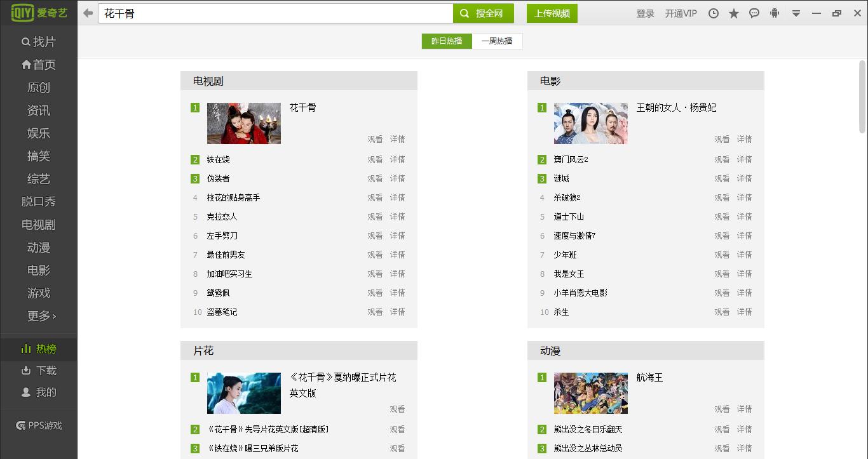This screenshot has height=459, width=868.
Task: Open 电影 category in the sidebar
Action: point(39,270)
